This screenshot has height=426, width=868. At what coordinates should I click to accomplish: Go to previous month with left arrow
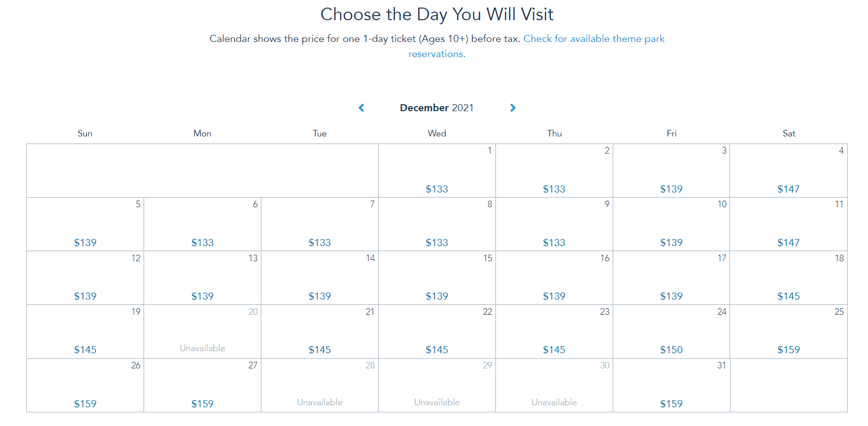(x=361, y=108)
